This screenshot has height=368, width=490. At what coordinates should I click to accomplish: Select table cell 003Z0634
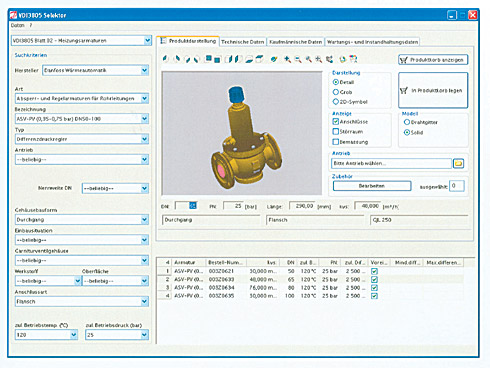(x=221, y=288)
